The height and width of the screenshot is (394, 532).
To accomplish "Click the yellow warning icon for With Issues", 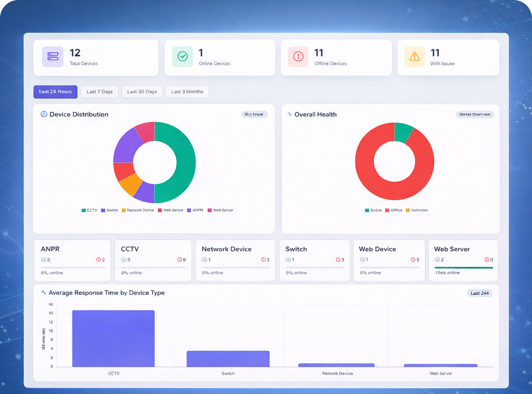I will coord(414,57).
